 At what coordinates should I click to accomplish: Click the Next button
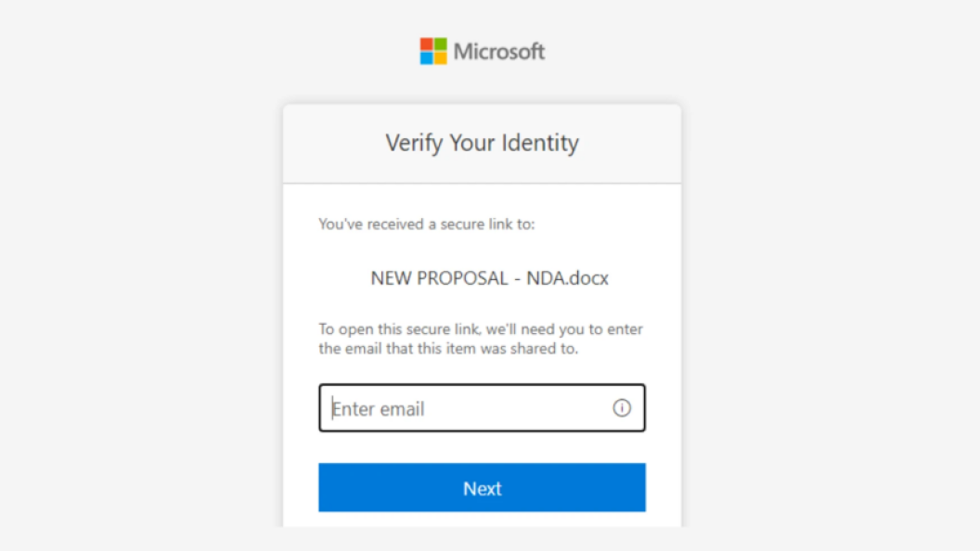pos(482,488)
